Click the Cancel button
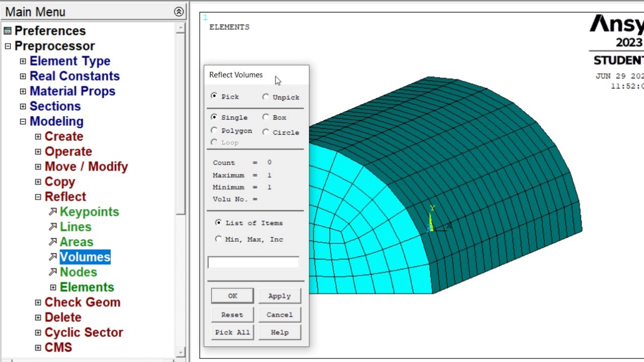Screen dimensions: 644x362 tap(280, 315)
